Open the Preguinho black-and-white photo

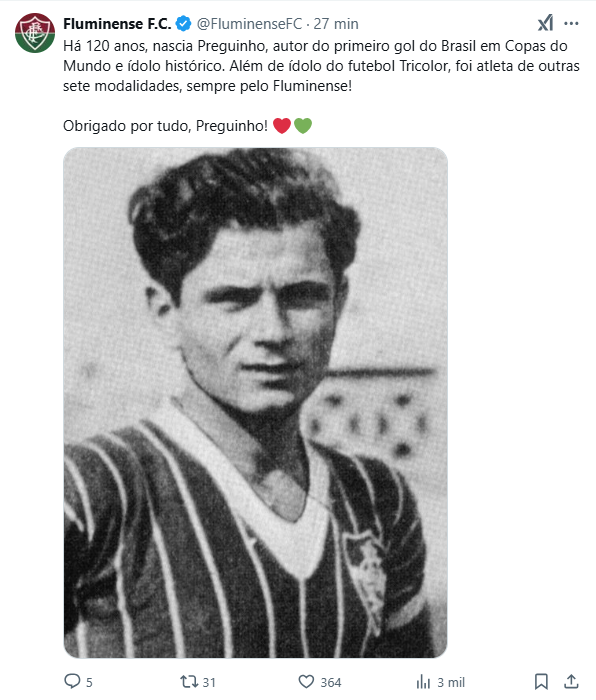pyautogui.click(x=255, y=403)
